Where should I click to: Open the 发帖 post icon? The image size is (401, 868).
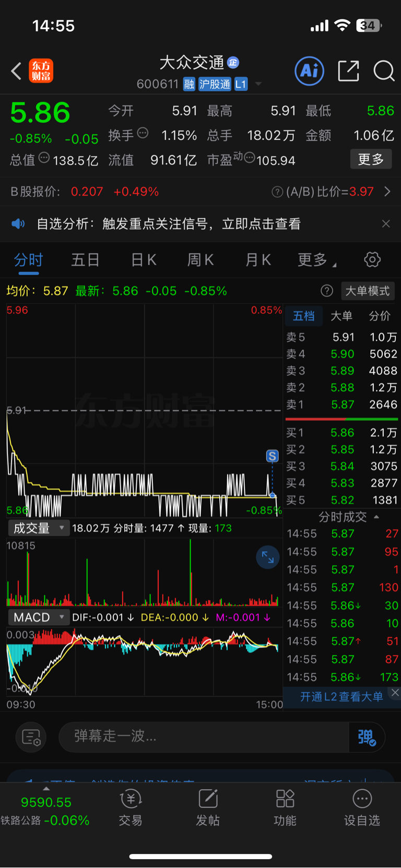click(x=207, y=807)
